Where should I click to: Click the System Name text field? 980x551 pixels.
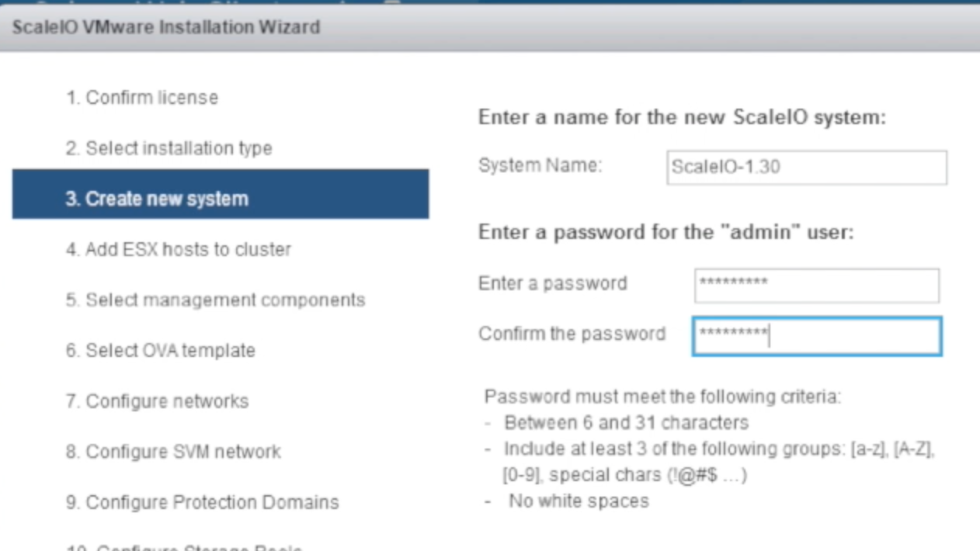coord(806,167)
